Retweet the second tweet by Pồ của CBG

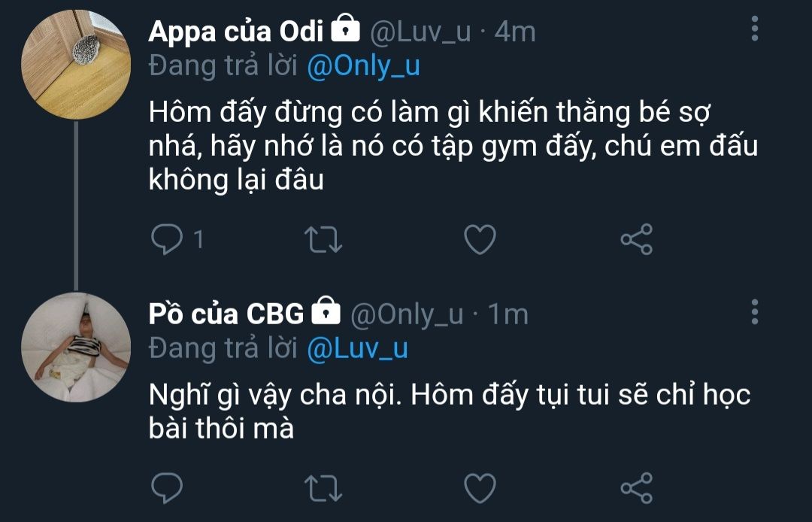pos(326,487)
